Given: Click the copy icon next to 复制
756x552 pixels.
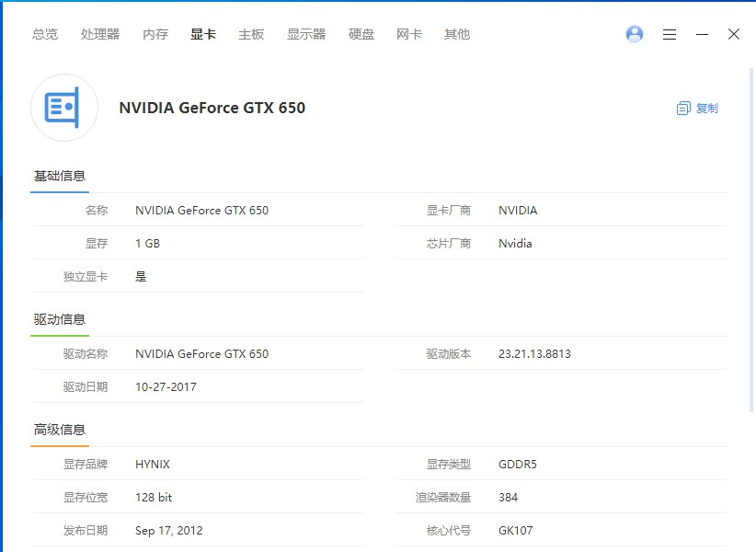Looking at the screenshot, I should (683, 108).
